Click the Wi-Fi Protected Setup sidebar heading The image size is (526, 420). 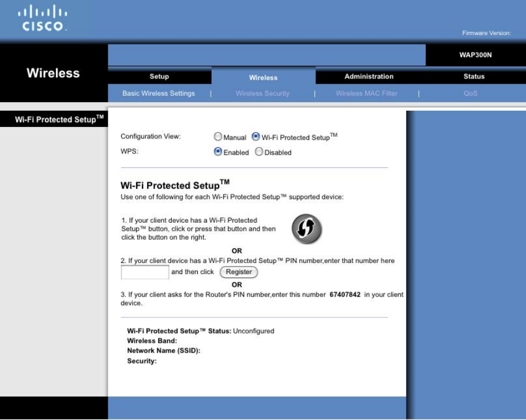pyautogui.click(x=59, y=119)
